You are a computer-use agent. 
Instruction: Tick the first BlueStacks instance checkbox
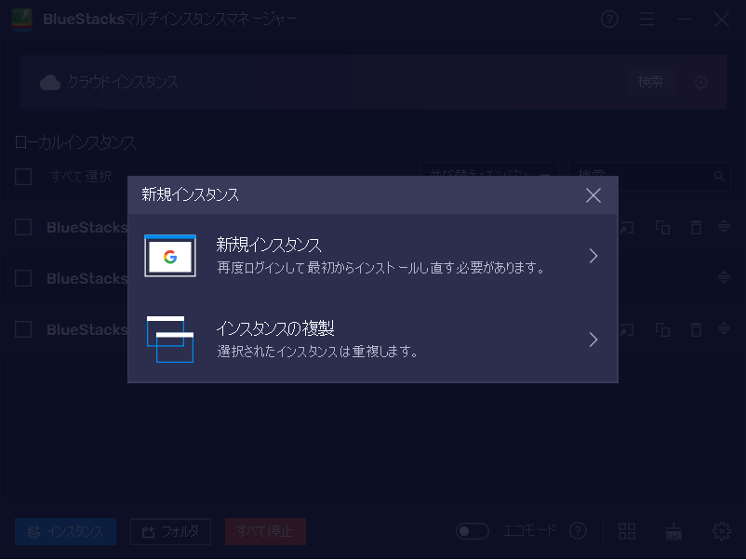(x=24, y=228)
